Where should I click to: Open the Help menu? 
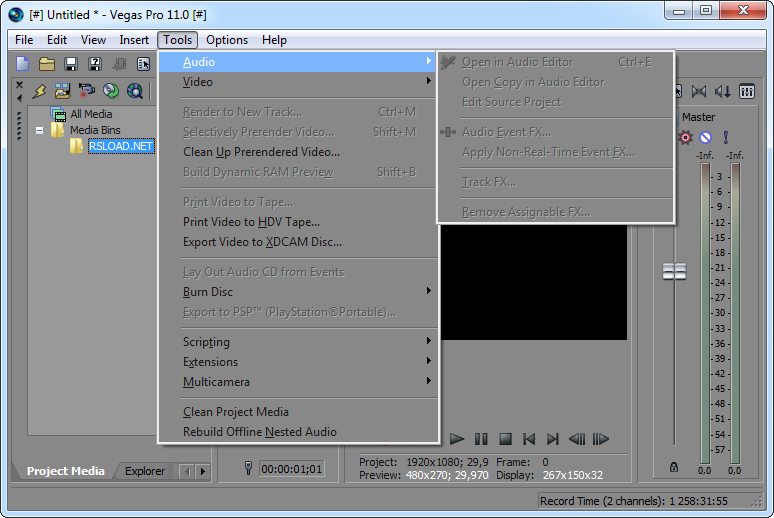[274, 40]
